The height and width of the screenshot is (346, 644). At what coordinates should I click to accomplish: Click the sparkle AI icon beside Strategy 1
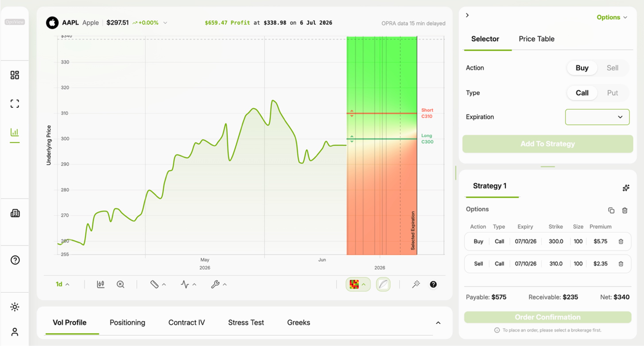point(626,188)
